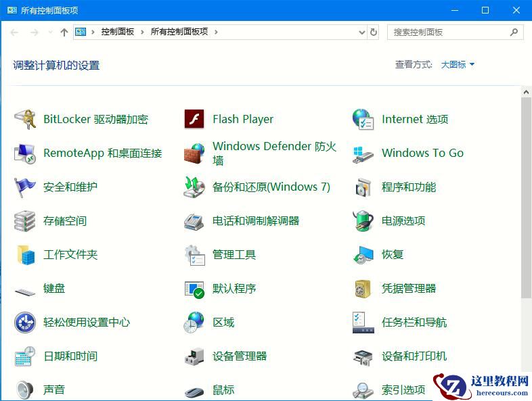Expand the chevron after 控制面板 breadcrumb
Image resolution: width=532 pixels, height=401 pixels.
pyautogui.click(x=142, y=32)
